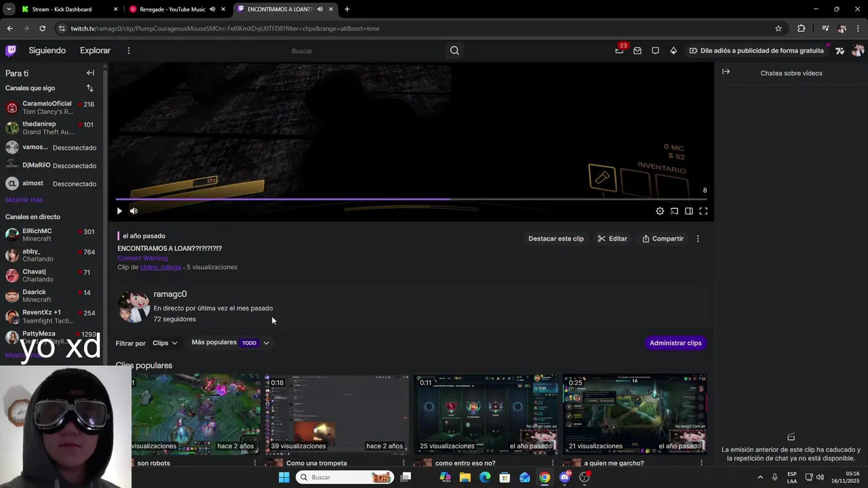Open Discord from the taskbar
Image resolution: width=868 pixels, height=488 pixels.
565,477
